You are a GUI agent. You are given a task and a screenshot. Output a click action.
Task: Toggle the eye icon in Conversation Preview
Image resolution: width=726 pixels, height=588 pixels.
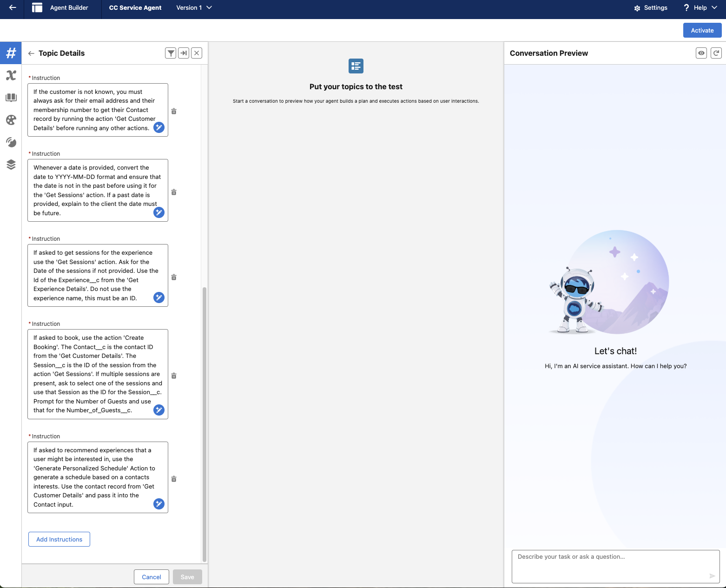(x=701, y=53)
